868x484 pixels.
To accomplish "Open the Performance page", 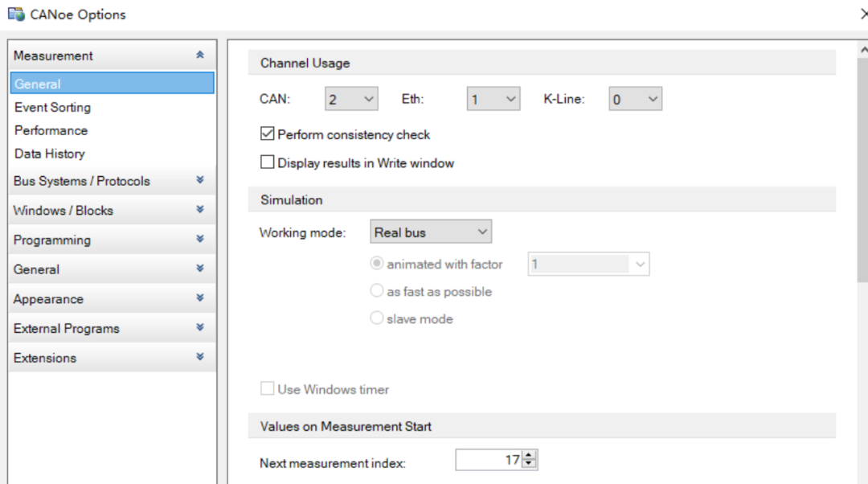I will 51,130.
